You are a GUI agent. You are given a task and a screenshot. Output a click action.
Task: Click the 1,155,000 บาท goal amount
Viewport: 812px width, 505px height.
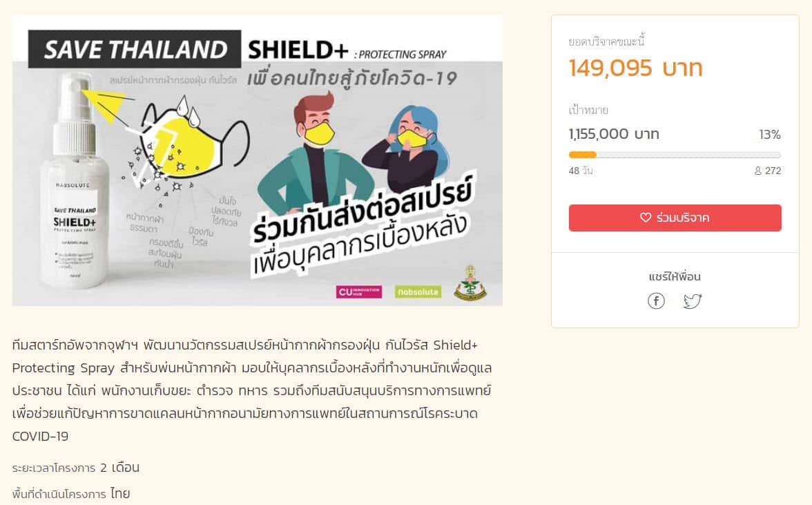[x=614, y=134]
